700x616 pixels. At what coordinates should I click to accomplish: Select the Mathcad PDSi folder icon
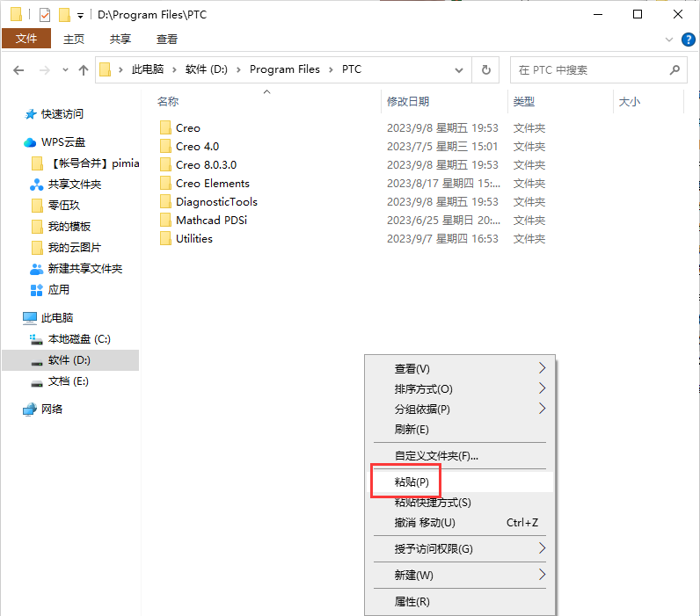[165, 220]
